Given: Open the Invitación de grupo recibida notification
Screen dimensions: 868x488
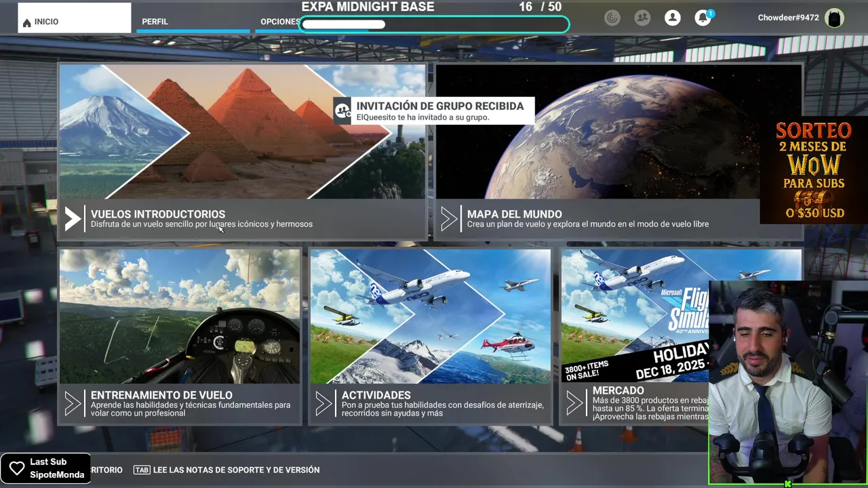Looking at the screenshot, I should click(x=433, y=111).
